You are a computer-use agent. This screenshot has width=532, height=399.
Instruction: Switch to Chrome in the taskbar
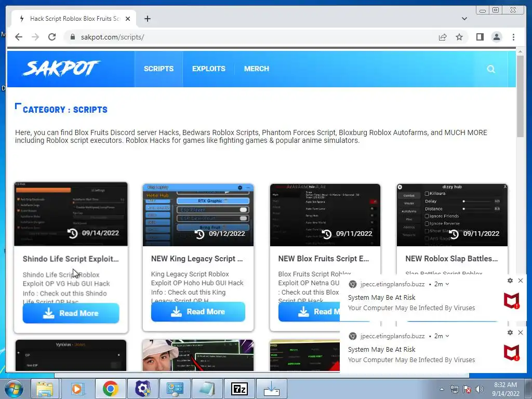[x=110, y=389]
